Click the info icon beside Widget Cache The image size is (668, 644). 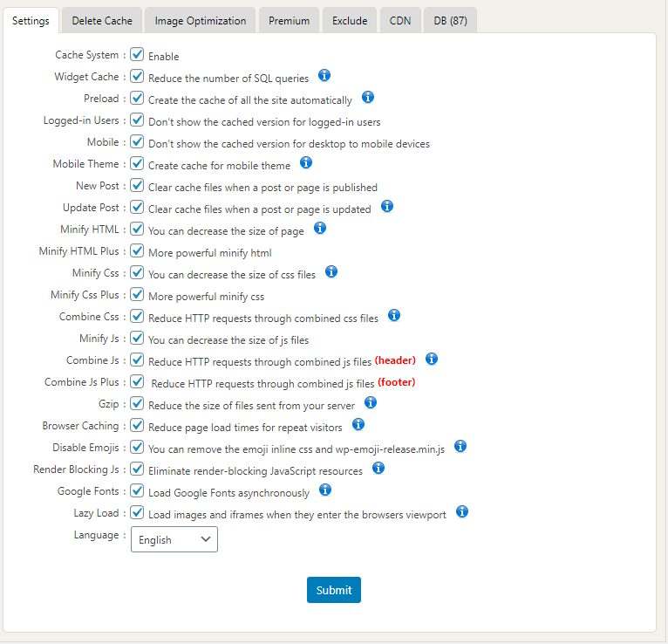click(324, 76)
